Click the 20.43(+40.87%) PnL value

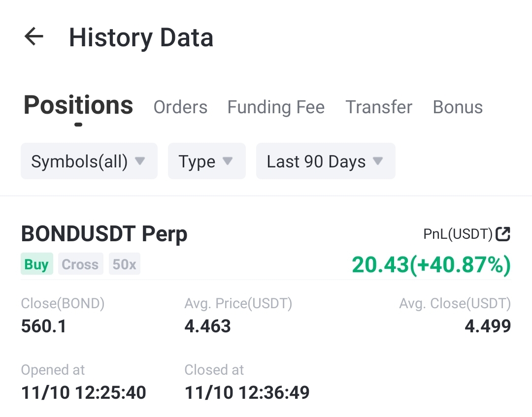point(431,264)
